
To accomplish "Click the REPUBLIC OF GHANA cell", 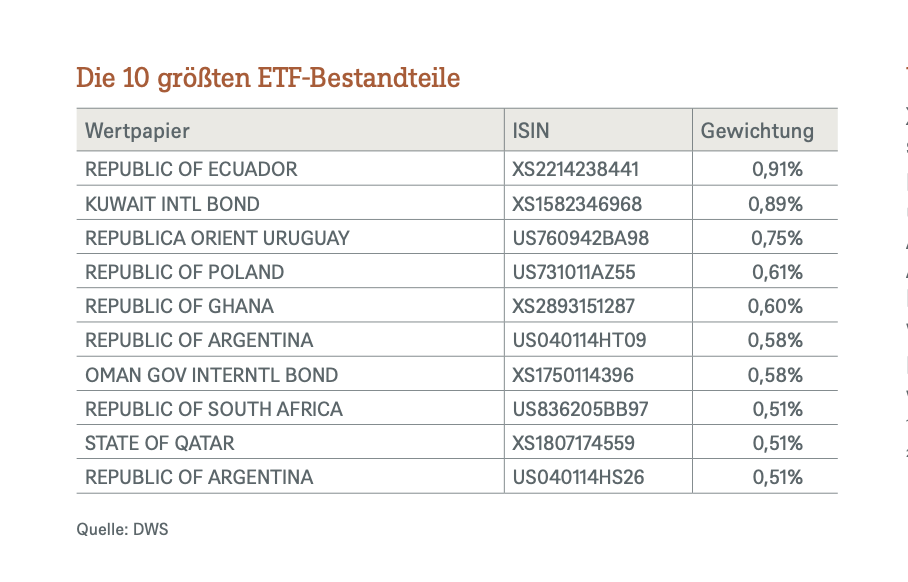I will [179, 306].
